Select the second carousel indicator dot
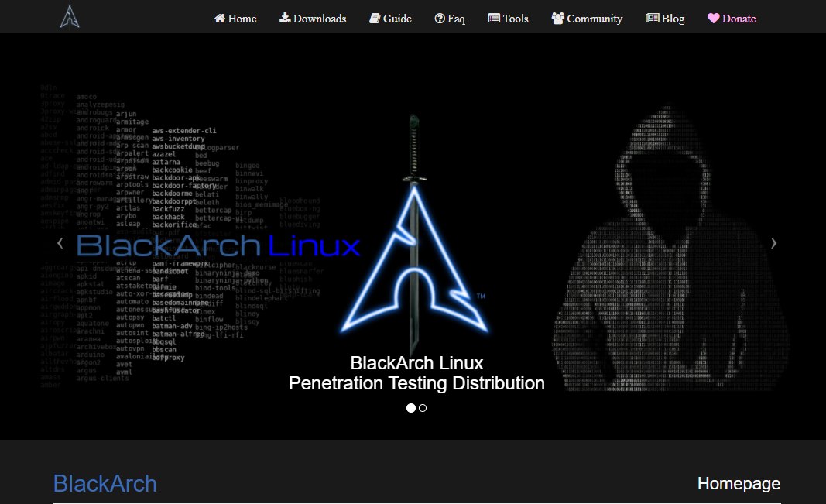 pyautogui.click(x=423, y=408)
